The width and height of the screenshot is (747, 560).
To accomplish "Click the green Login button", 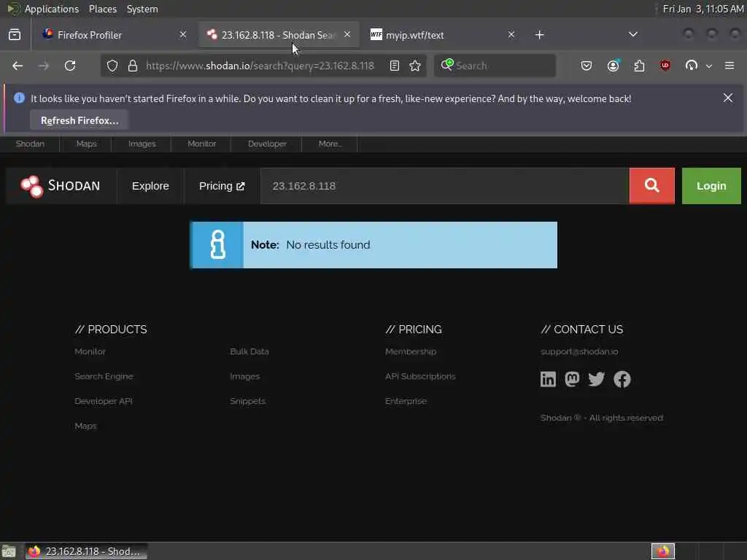I will pyautogui.click(x=711, y=186).
